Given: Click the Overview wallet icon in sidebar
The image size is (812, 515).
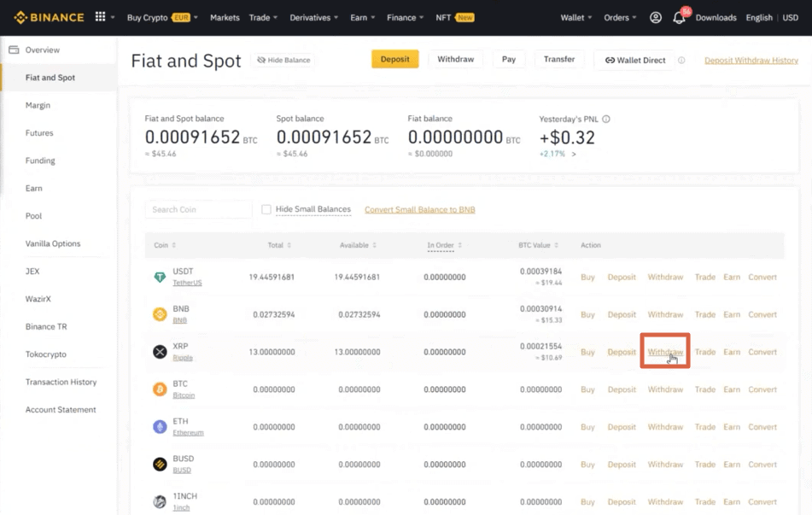Looking at the screenshot, I should [x=14, y=50].
